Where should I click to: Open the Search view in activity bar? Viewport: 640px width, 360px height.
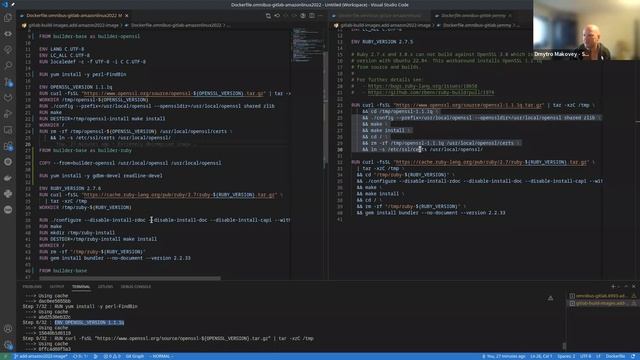[x=8, y=65]
